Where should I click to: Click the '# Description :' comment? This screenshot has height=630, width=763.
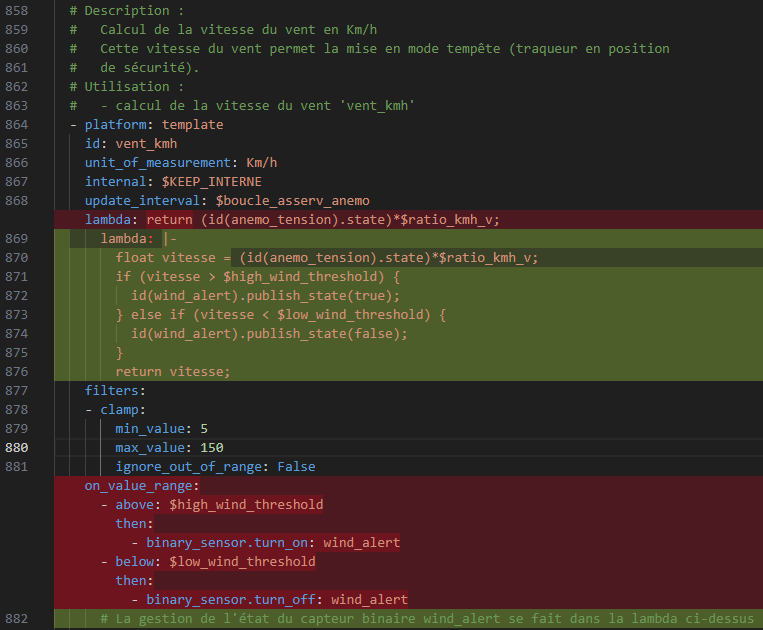(127, 11)
